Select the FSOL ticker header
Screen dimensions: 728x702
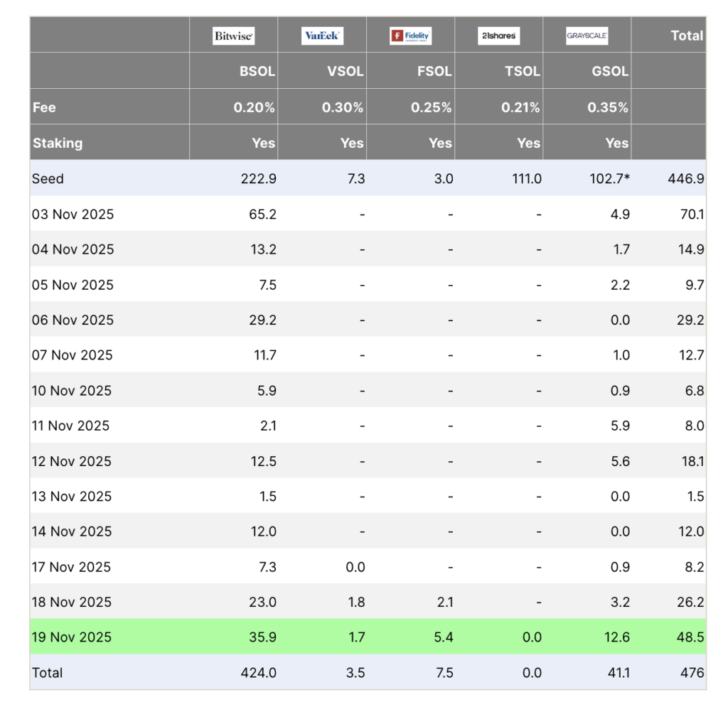click(434, 72)
